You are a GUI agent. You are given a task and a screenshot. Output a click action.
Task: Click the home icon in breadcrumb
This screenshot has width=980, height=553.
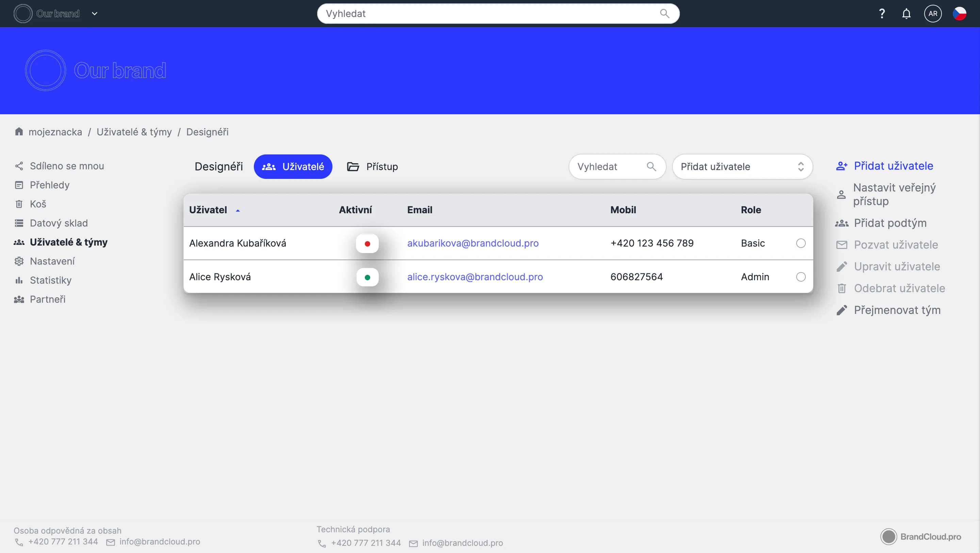(x=19, y=132)
